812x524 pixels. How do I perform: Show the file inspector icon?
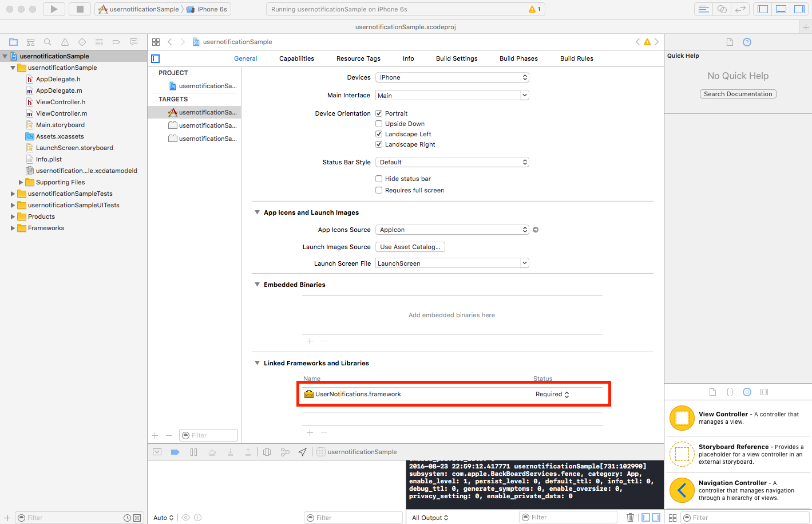(x=730, y=42)
